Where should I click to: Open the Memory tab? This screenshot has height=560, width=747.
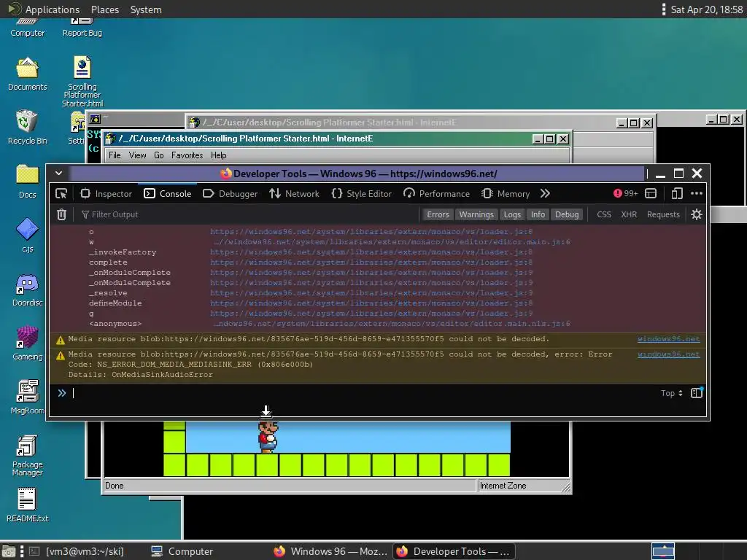click(x=506, y=193)
